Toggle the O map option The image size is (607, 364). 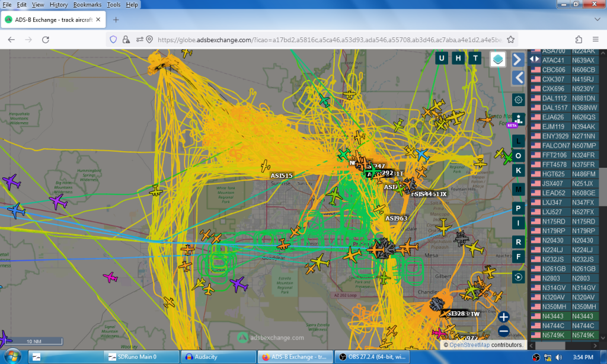518,156
